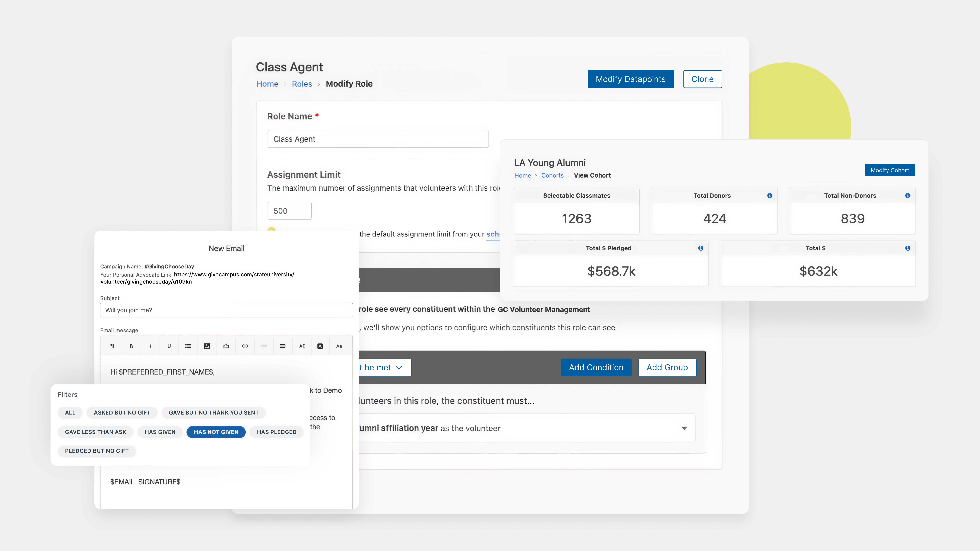Click the Modify Datapoints button
This screenshot has width=980, height=551.
(x=630, y=79)
